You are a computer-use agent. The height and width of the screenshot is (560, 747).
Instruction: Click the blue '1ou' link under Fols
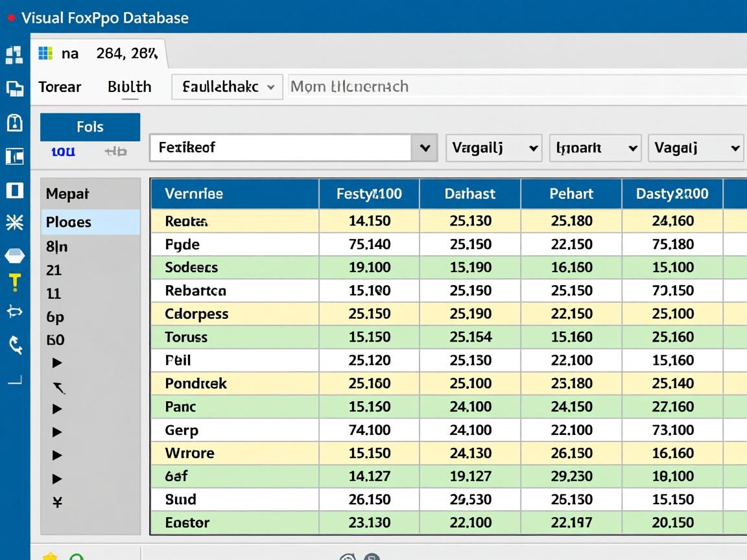[x=63, y=152]
